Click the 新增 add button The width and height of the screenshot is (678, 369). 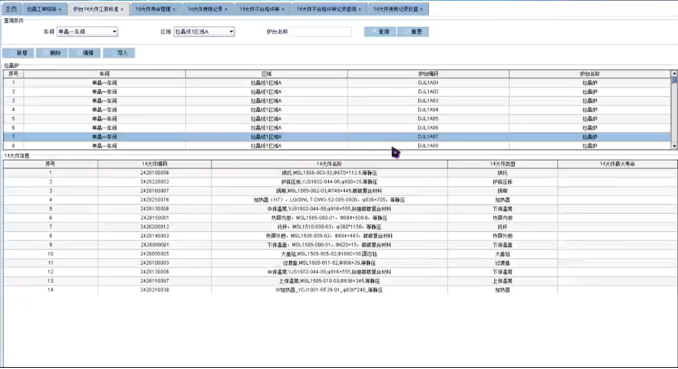point(18,53)
